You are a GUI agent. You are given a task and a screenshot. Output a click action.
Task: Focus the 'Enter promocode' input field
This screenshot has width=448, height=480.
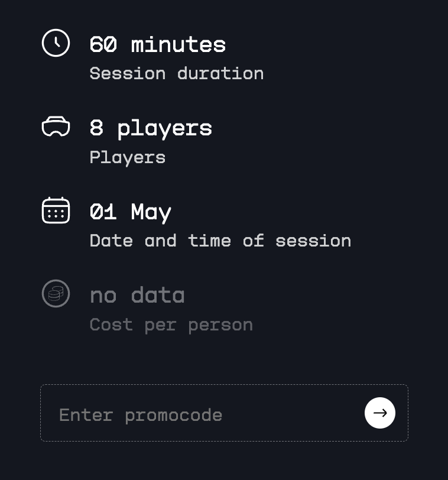pos(201,414)
